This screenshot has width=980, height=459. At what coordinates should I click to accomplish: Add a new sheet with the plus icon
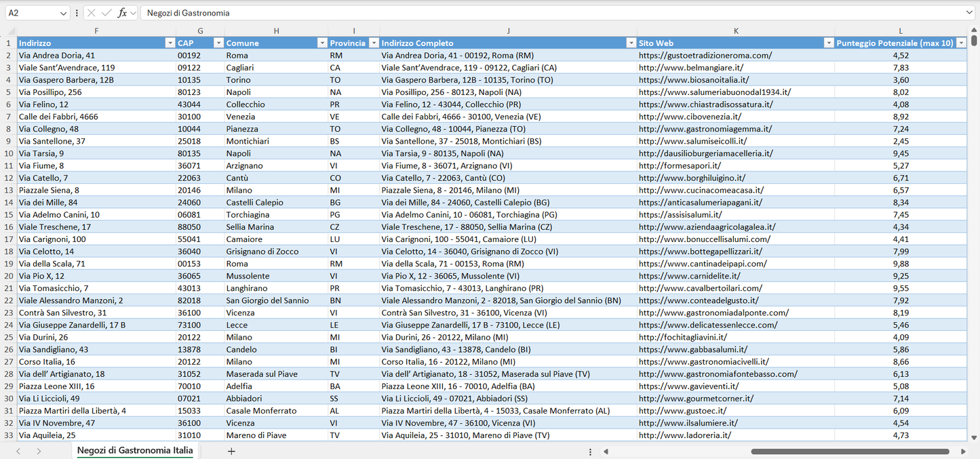(231, 451)
